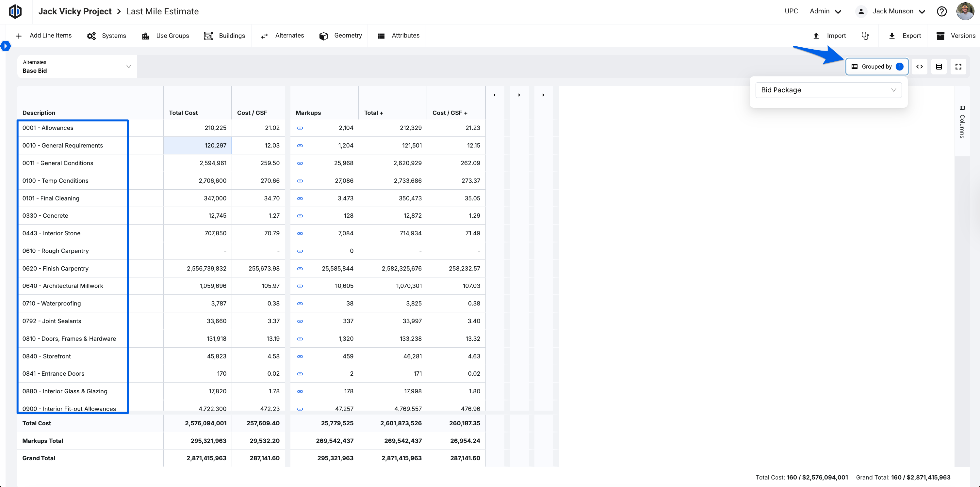This screenshot has height=487, width=980.
Task: Expand the Admin dropdown menu
Action: (x=825, y=11)
